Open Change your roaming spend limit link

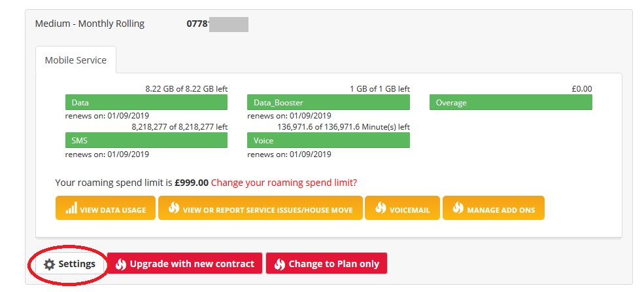click(284, 183)
